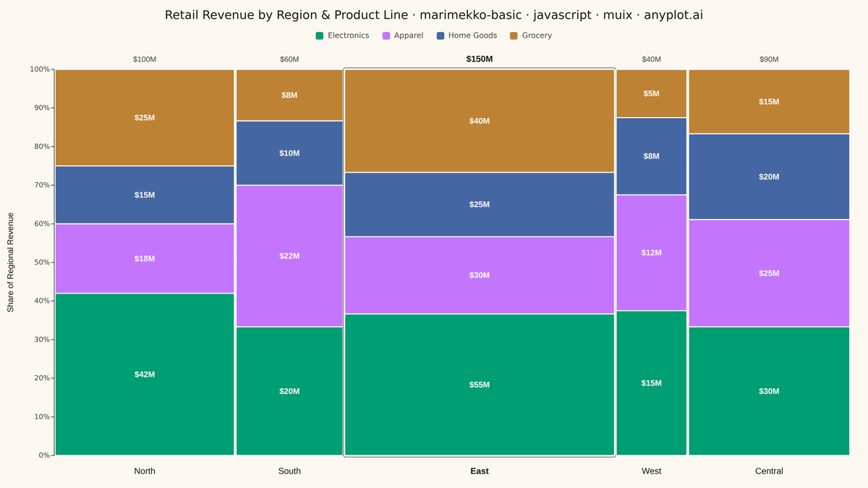The height and width of the screenshot is (488, 868).
Task: Click the Home Goods legend color swatch
Action: 441,35
